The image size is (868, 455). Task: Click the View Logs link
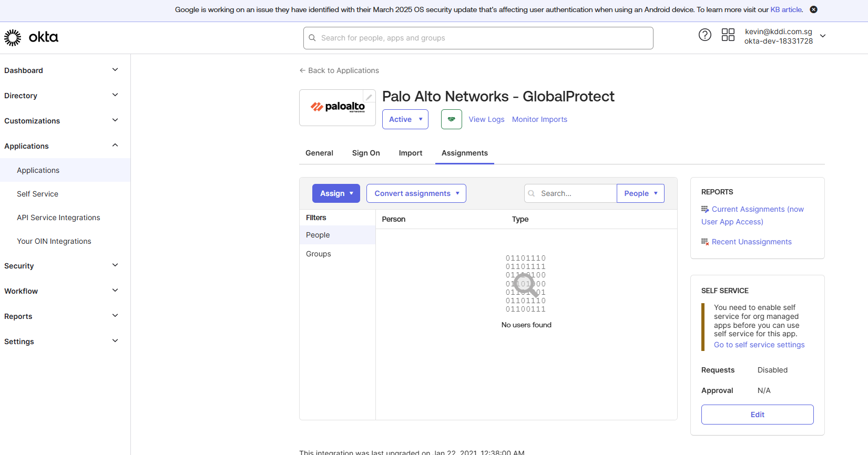point(486,119)
